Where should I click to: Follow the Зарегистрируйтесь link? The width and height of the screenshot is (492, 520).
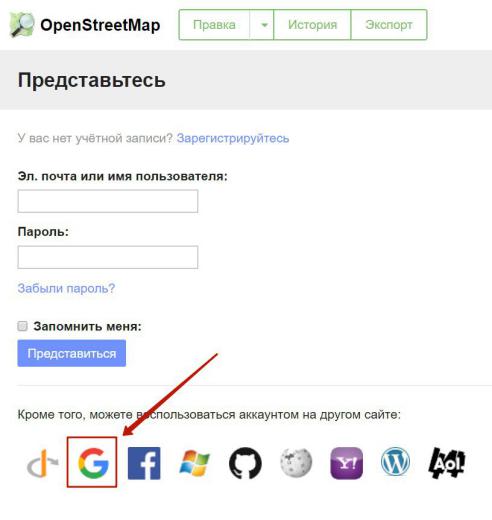pyautogui.click(x=233, y=138)
